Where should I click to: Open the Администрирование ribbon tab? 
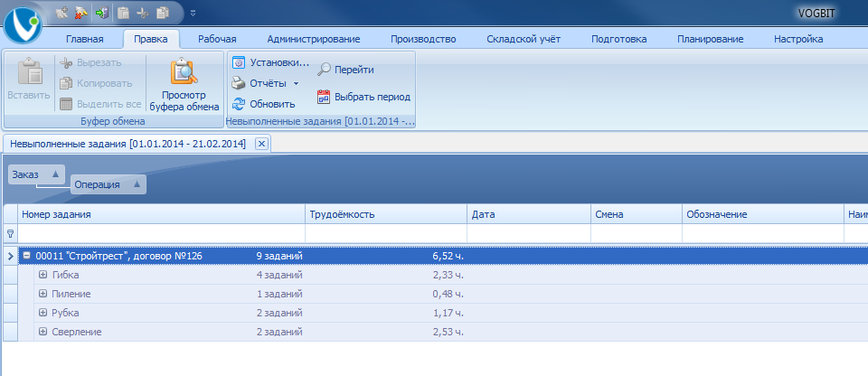point(314,39)
